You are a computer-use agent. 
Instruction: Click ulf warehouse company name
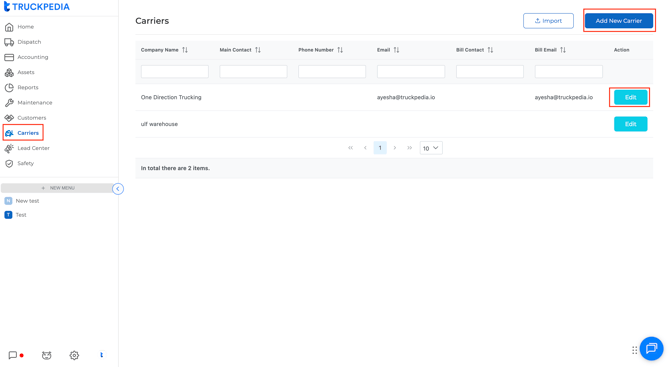pos(159,124)
